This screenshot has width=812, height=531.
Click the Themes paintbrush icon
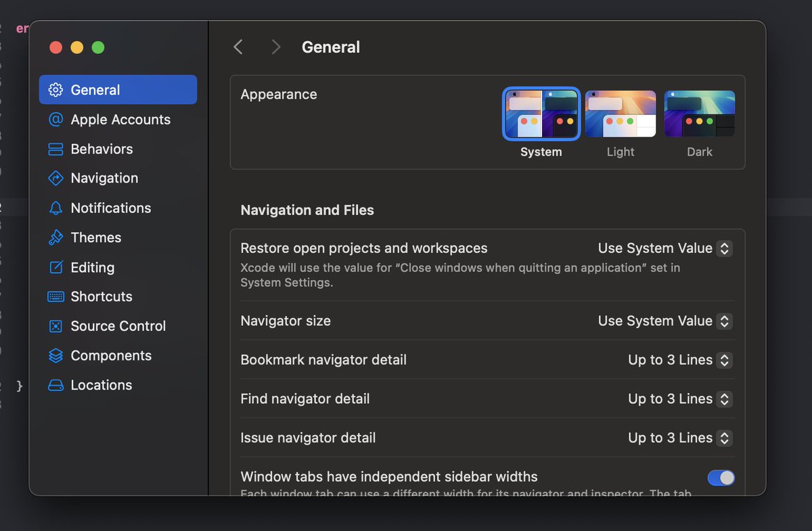(x=56, y=237)
